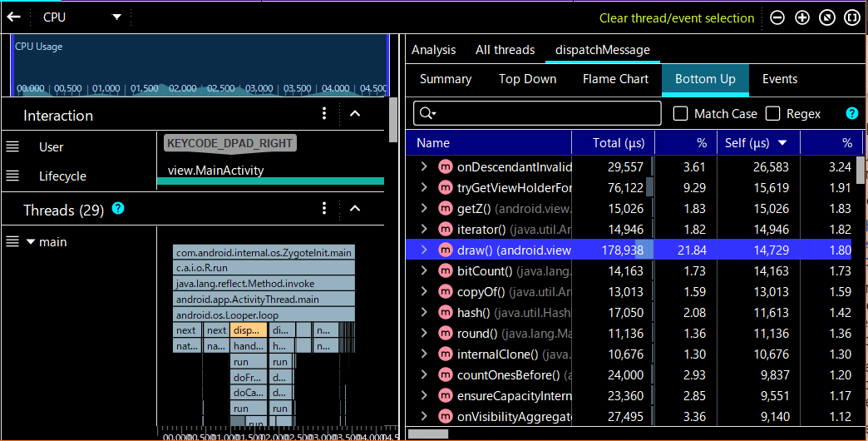
Task: Expand the onDescendantInvalid row
Action: pyautogui.click(x=424, y=166)
